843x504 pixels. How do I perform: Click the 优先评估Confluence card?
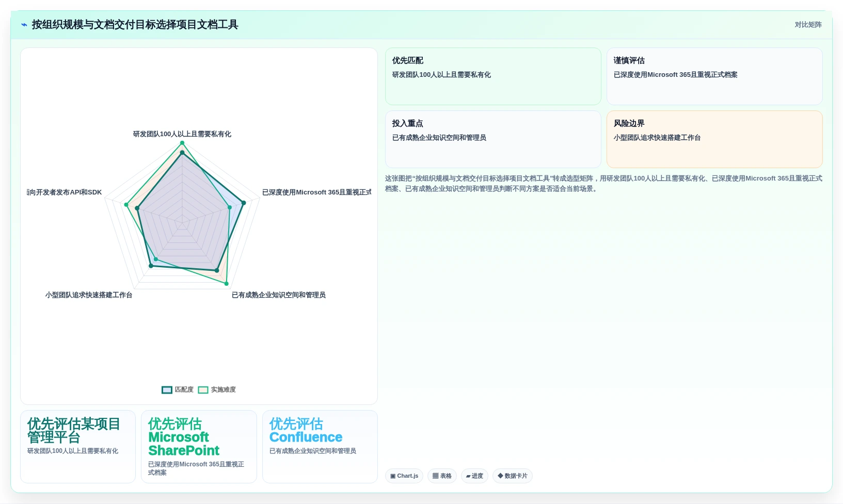(320, 447)
